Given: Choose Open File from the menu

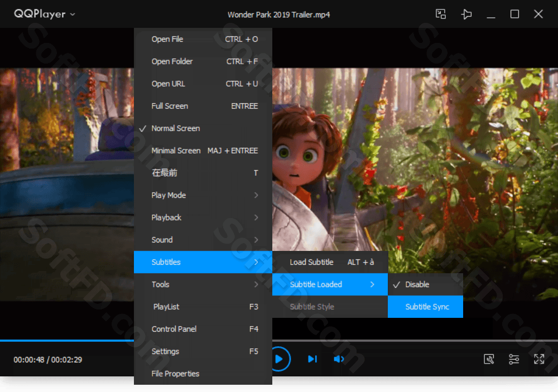Looking at the screenshot, I should click(203, 39).
